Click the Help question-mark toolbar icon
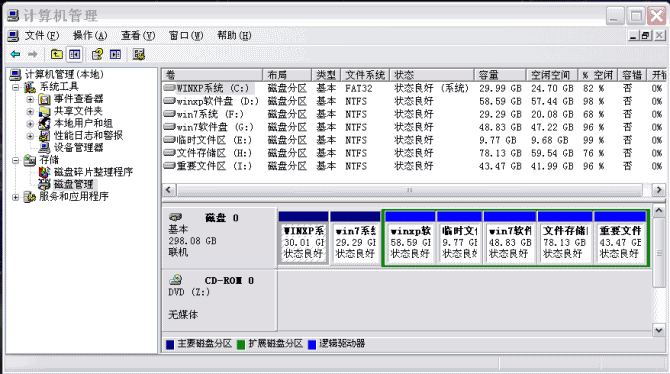 [x=97, y=54]
